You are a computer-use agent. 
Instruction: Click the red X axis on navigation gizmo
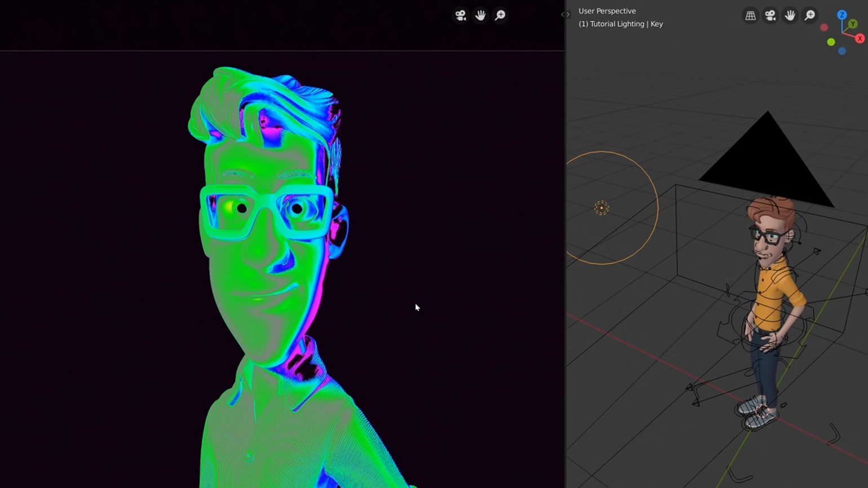(860, 38)
